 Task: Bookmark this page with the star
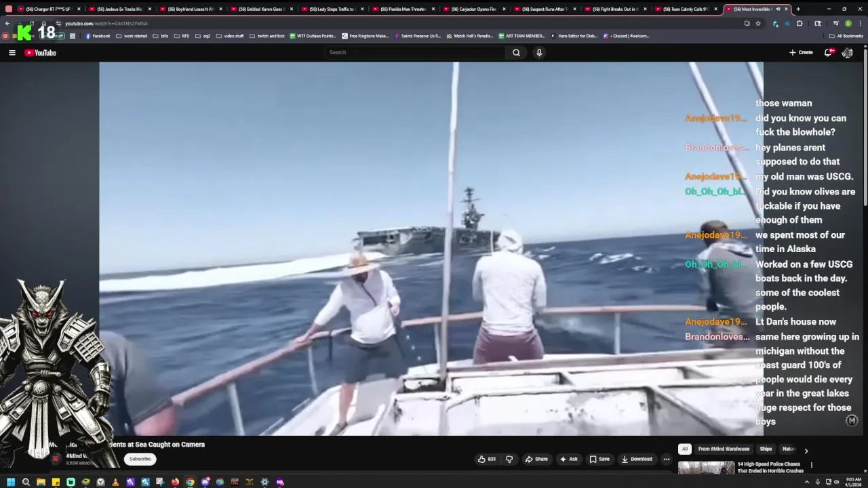758,23
